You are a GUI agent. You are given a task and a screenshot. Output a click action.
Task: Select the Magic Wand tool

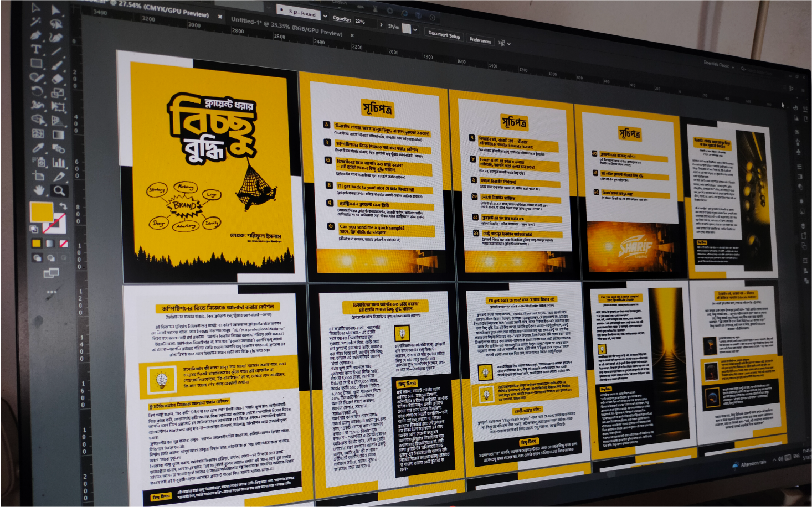[x=35, y=21]
